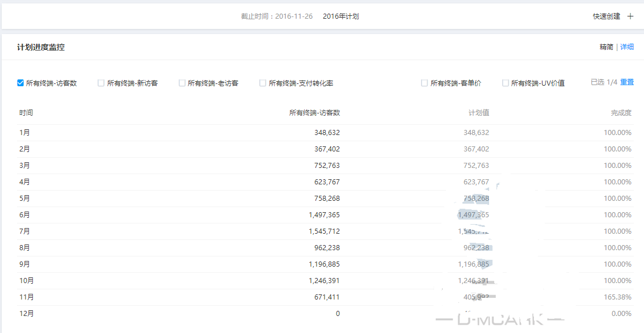The image size is (644, 333).
Task: Select the 所有终端-客单价 checkbox
Action: [424, 83]
